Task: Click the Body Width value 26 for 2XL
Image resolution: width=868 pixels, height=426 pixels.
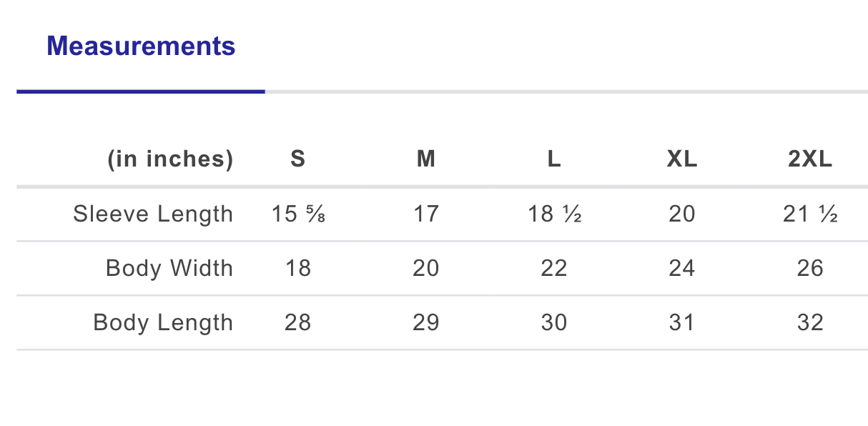Action: pos(810,268)
